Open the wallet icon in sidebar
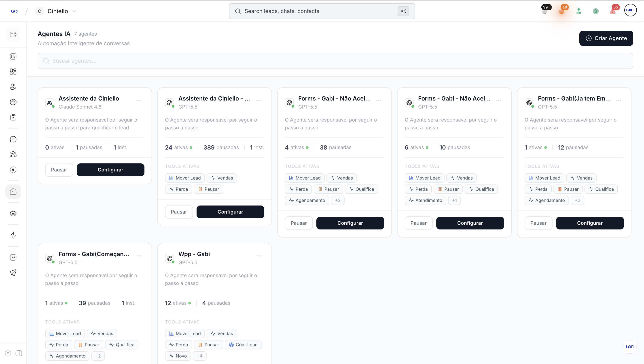This screenshot has height=364, width=644. (x=13, y=34)
